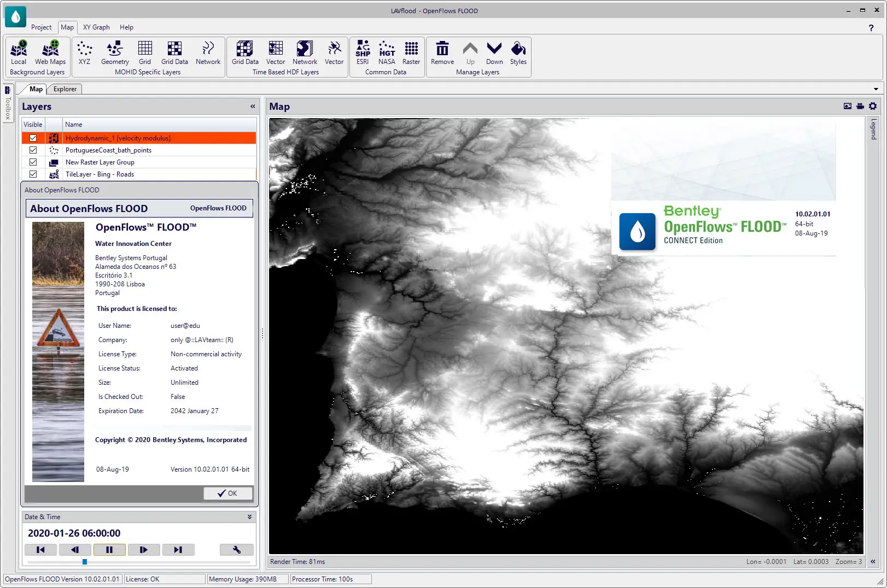Open the Map settings gear
The height and width of the screenshot is (588, 887).
click(x=873, y=107)
